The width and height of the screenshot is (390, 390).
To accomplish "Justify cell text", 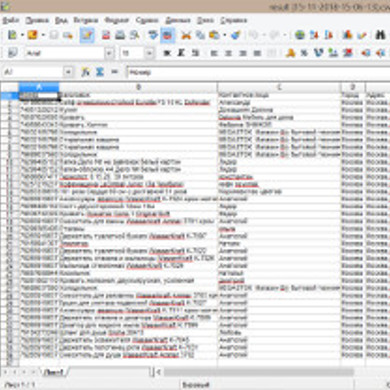I will 257,53.
